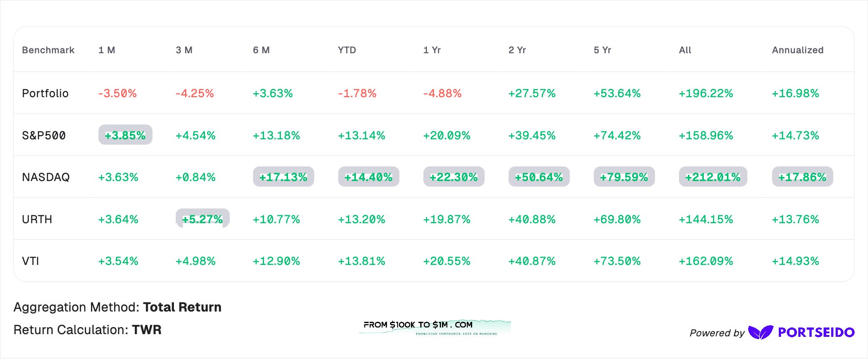This screenshot has width=868, height=359.
Task: Click the Portseido leaf logo icon
Action: (761, 332)
